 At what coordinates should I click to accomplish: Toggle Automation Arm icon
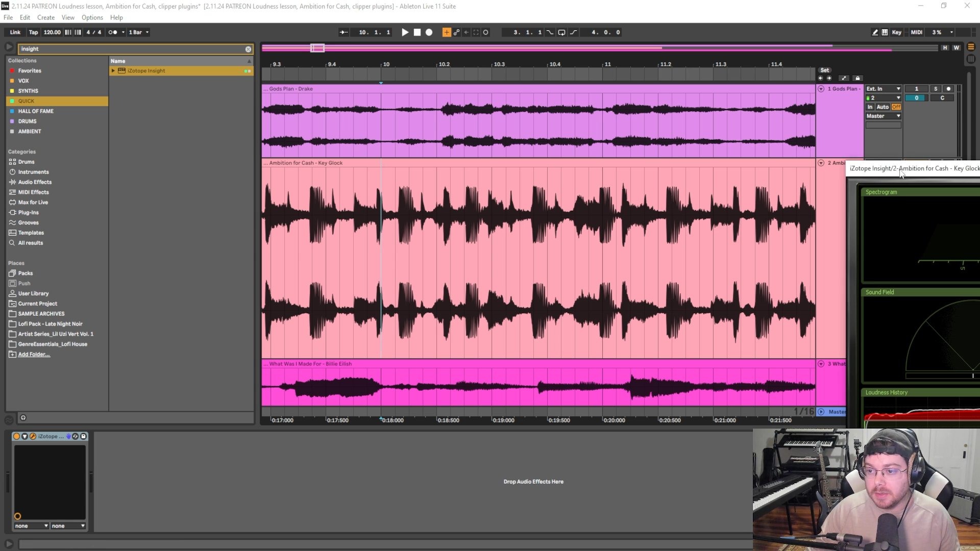click(x=456, y=32)
